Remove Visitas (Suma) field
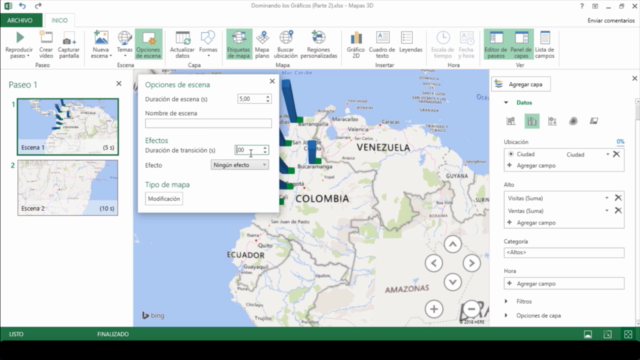The height and width of the screenshot is (360, 640). point(618,198)
